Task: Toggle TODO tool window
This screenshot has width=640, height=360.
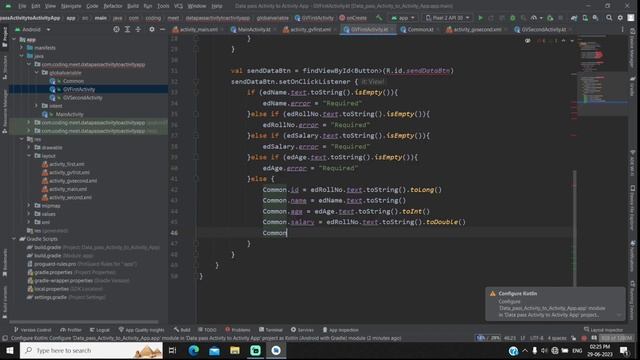Action: pyautogui.click(x=207, y=330)
